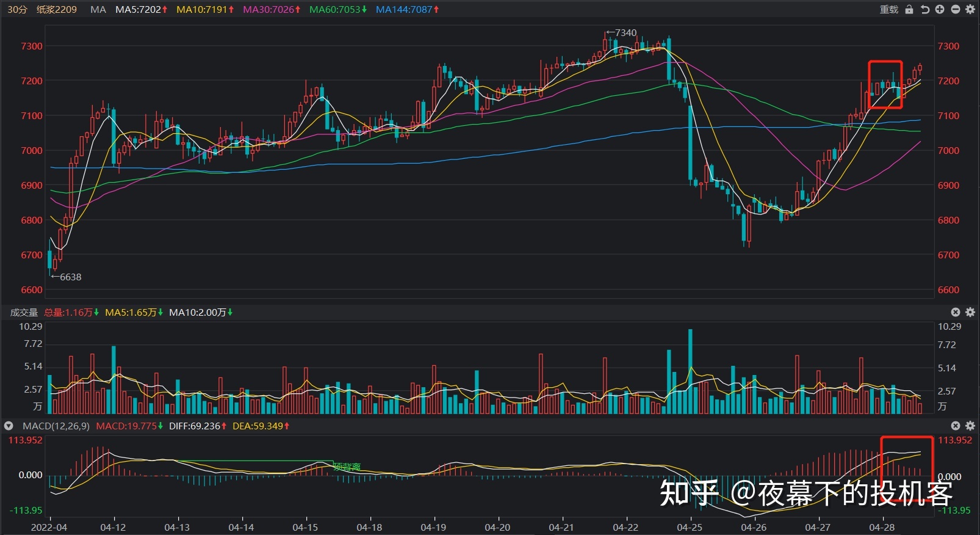Viewport: 980px width, 535px height.
Task: Click the 10.29 label on left volume axis
Action: pos(31,326)
